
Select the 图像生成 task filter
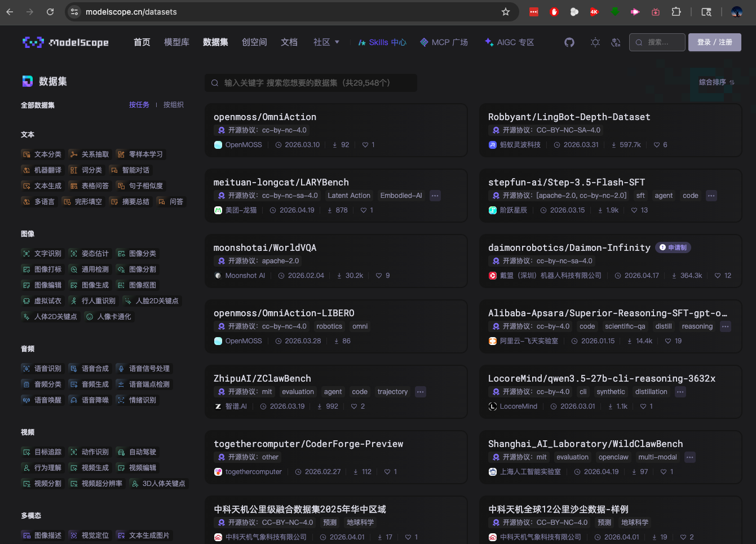click(89, 285)
